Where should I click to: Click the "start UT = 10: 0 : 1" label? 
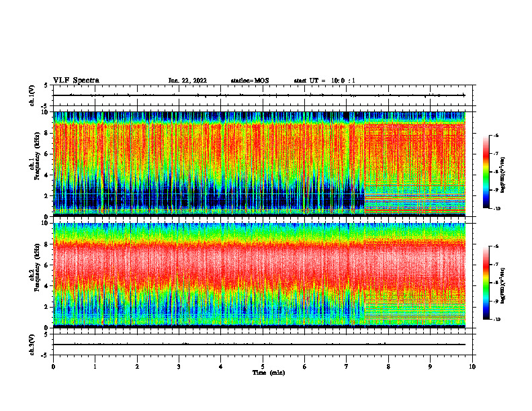point(324,81)
